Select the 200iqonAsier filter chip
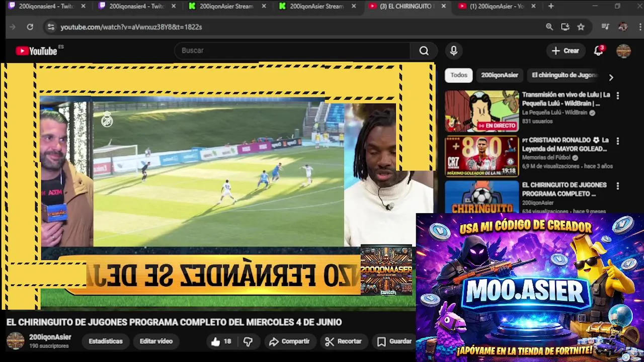The height and width of the screenshot is (362, 644). coord(500,75)
